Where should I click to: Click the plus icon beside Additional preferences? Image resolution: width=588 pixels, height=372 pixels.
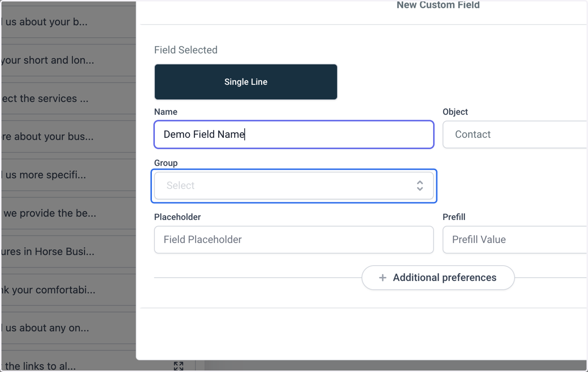(383, 278)
